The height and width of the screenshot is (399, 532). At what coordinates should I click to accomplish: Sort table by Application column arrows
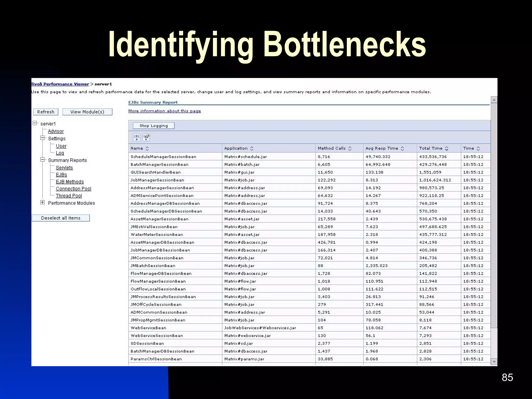pyautogui.click(x=252, y=148)
